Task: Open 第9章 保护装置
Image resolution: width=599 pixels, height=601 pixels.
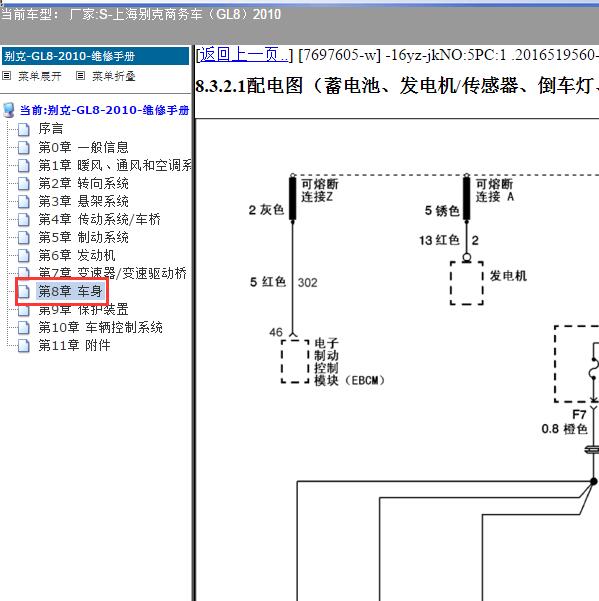Action: click(x=83, y=309)
